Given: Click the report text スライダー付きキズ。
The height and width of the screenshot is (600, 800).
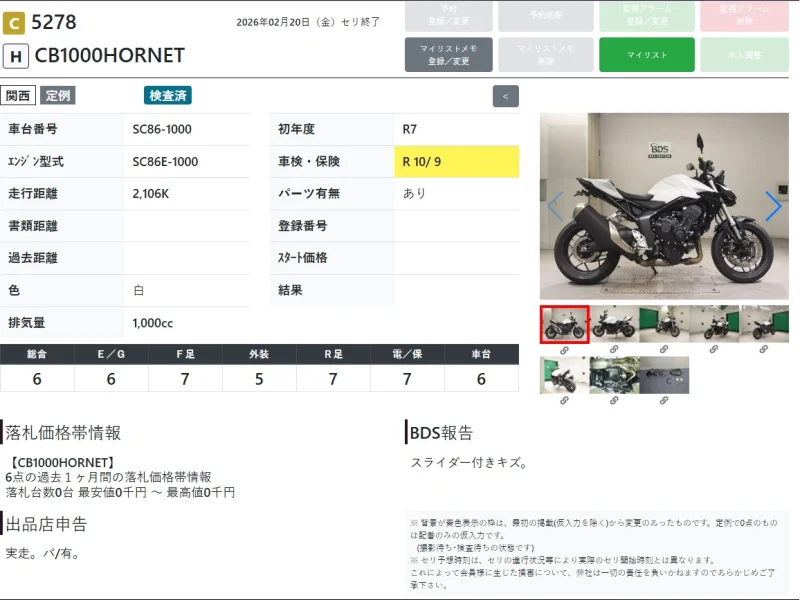Looking at the screenshot, I should point(469,463).
